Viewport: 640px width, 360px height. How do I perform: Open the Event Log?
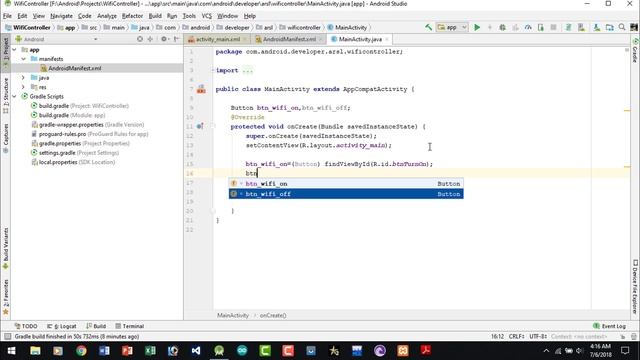click(x=609, y=326)
